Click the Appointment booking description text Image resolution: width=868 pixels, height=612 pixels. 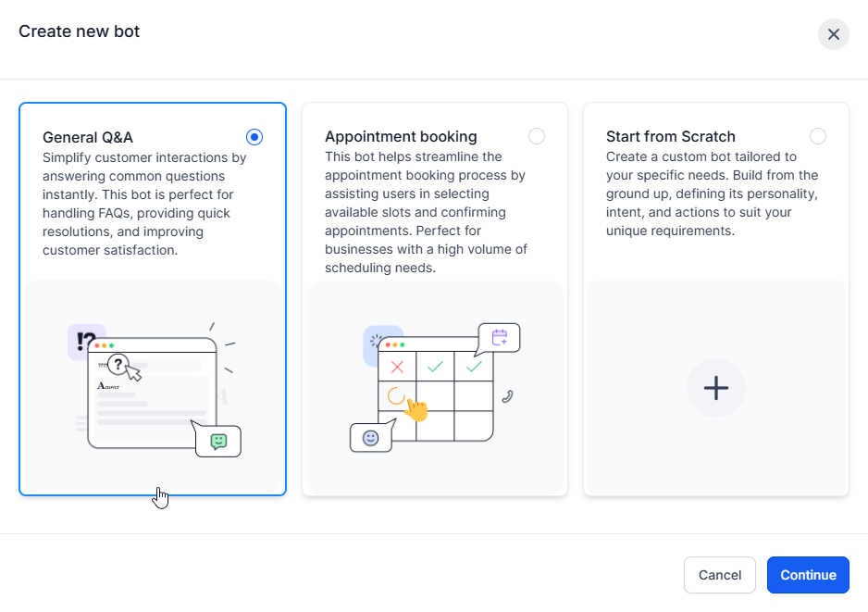click(x=426, y=212)
